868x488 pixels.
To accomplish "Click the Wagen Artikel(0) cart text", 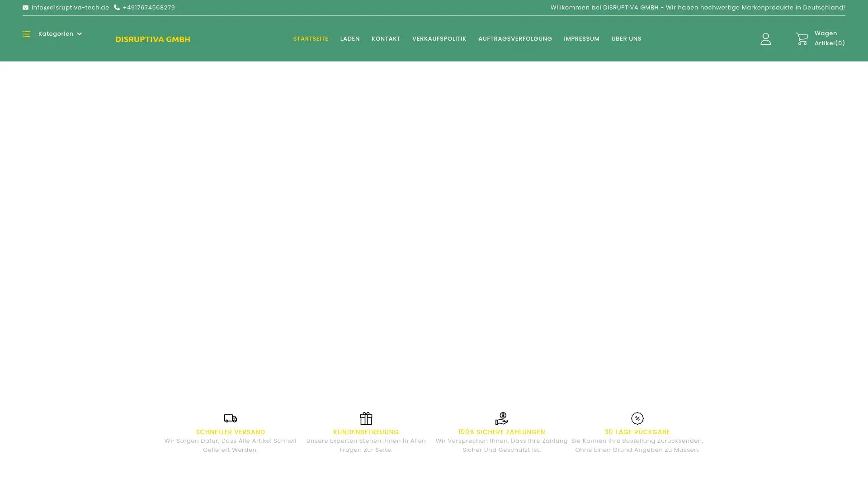I will [x=829, y=38].
